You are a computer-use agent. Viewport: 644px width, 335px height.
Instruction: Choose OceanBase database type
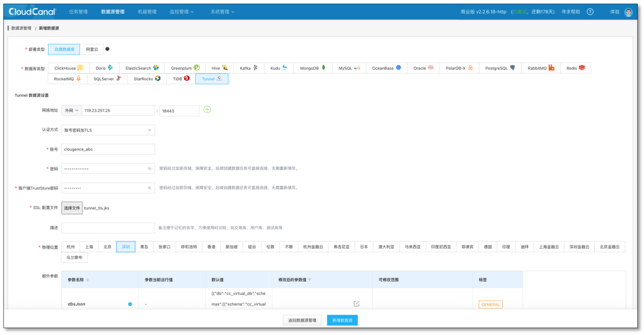point(386,68)
